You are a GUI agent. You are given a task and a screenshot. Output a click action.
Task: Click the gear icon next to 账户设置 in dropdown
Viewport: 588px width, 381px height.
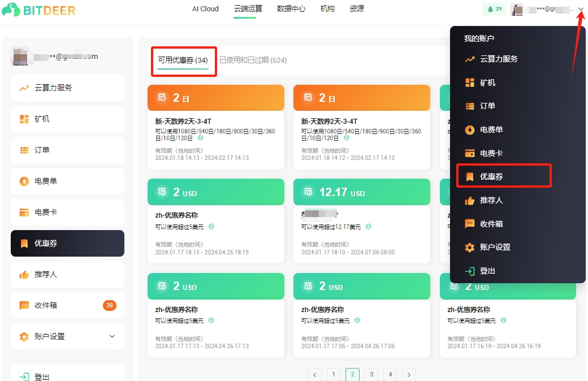coord(470,248)
